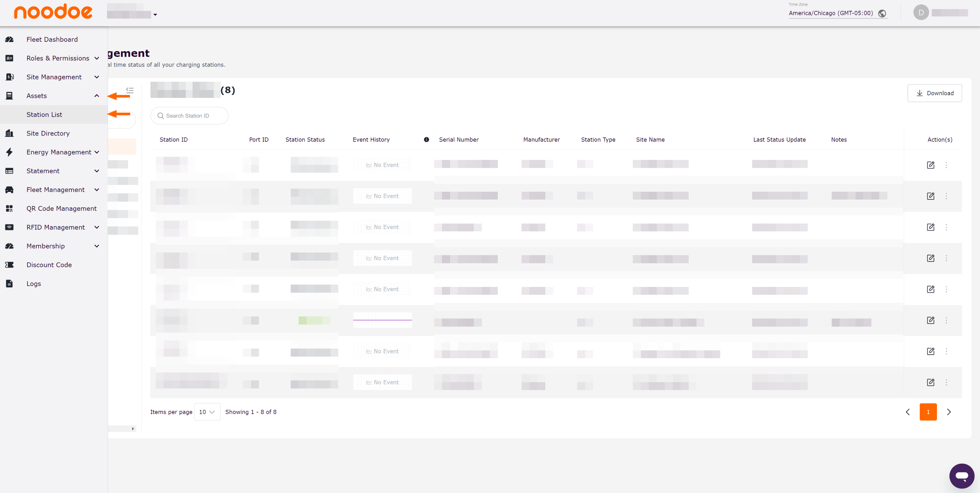This screenshot has height=493, width=980.
Task: Open the items per page dropdown
Action: tap(207, 412)
